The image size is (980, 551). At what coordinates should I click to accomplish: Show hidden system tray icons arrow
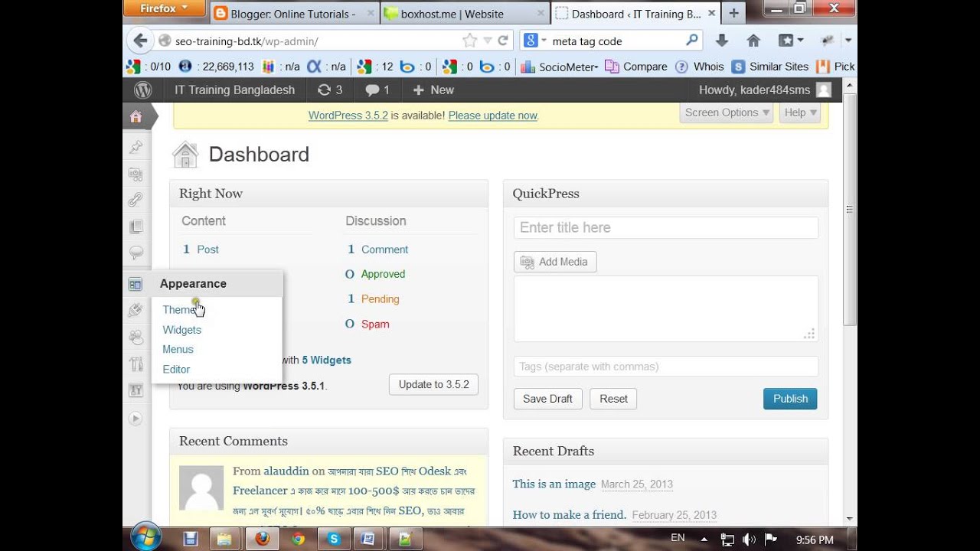pyautogui.click(x=706, y=539)
